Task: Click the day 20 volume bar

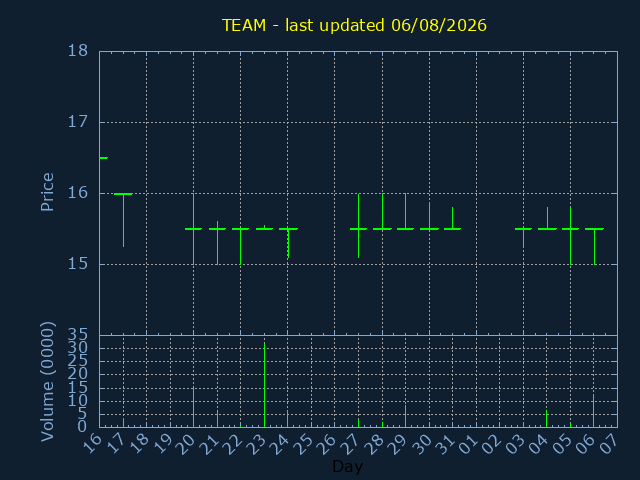Action: tap(193, 407)
